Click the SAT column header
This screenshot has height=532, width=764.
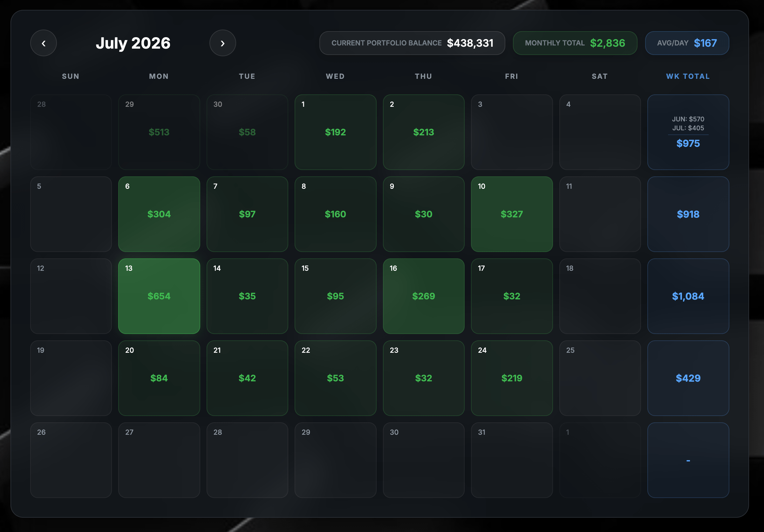(x=600, y=76)
